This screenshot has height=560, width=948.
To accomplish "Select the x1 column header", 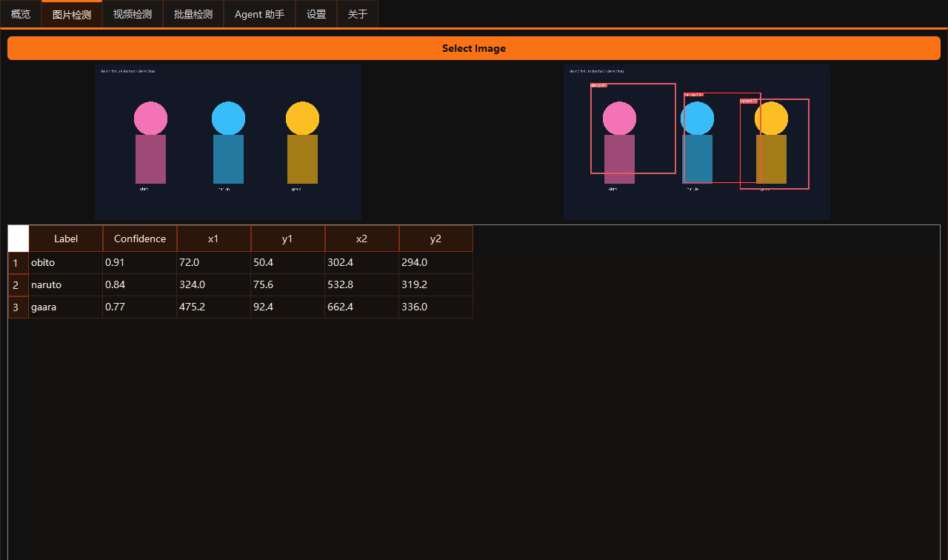I will click(x=214, y=239).
